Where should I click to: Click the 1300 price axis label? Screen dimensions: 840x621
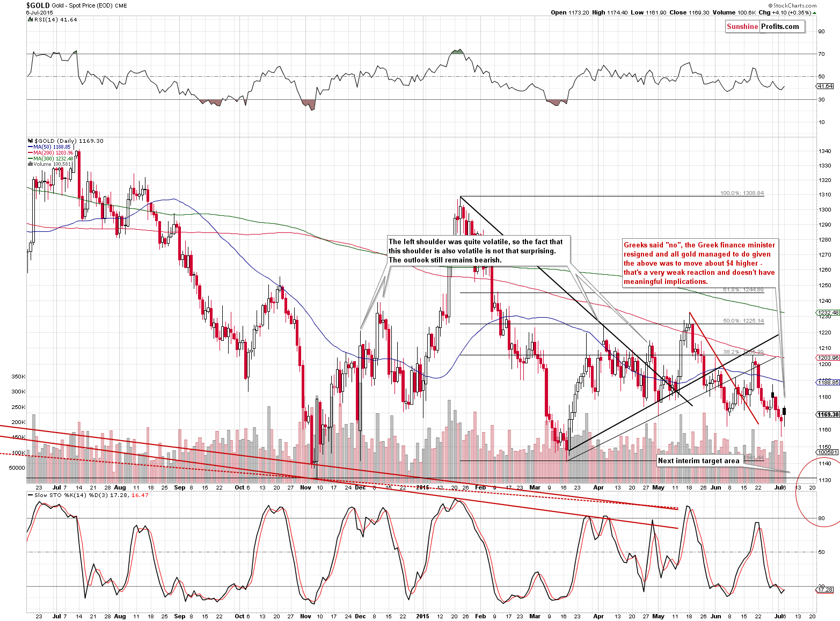[825, 210]
